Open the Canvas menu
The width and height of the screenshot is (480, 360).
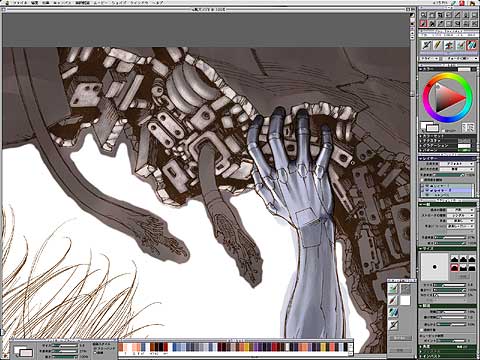click(x=63, y=3)
